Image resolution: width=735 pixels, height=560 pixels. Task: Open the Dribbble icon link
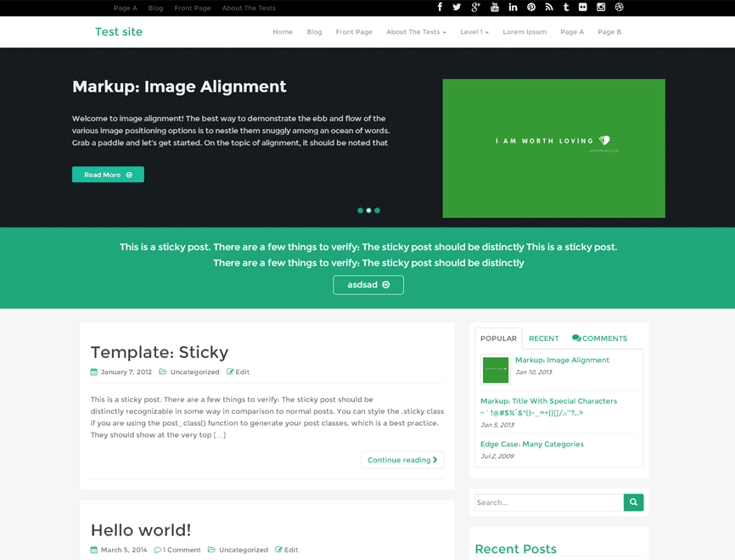coord(620,8)
